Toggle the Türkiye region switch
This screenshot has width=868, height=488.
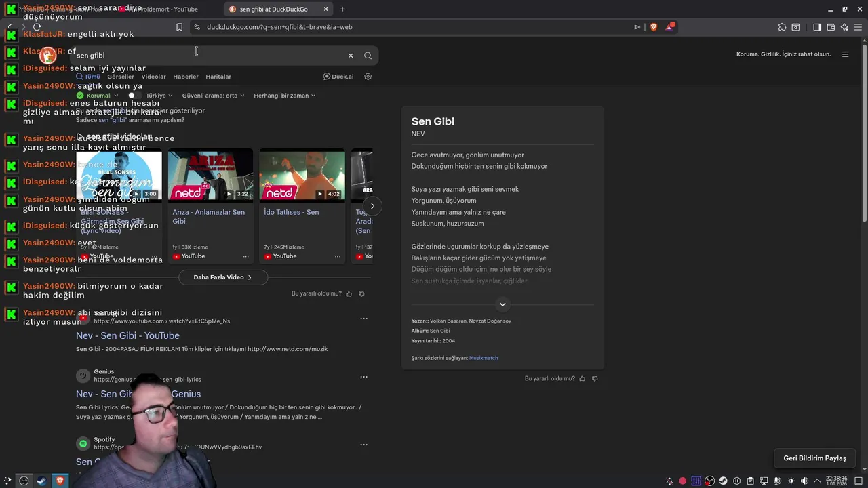(x=134, y=96)
